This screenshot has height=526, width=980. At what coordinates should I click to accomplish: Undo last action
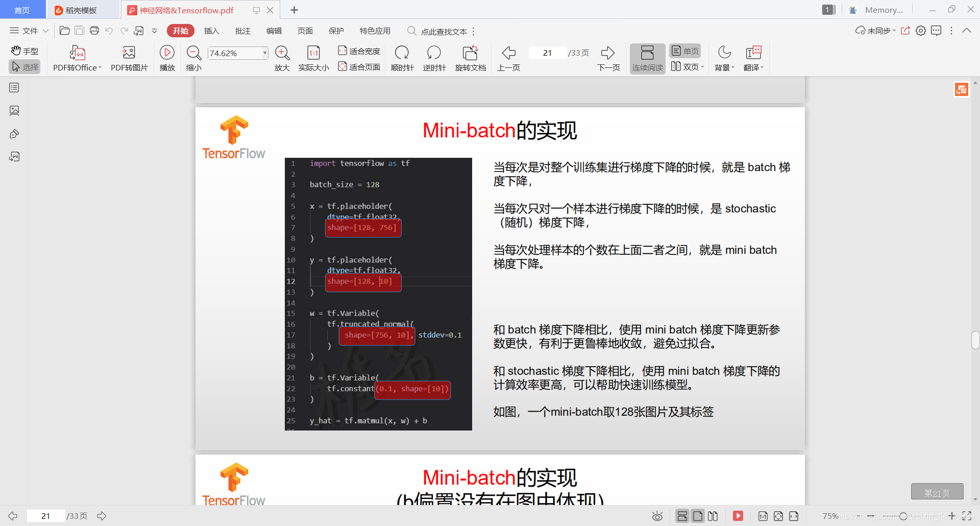click(109, 31)
